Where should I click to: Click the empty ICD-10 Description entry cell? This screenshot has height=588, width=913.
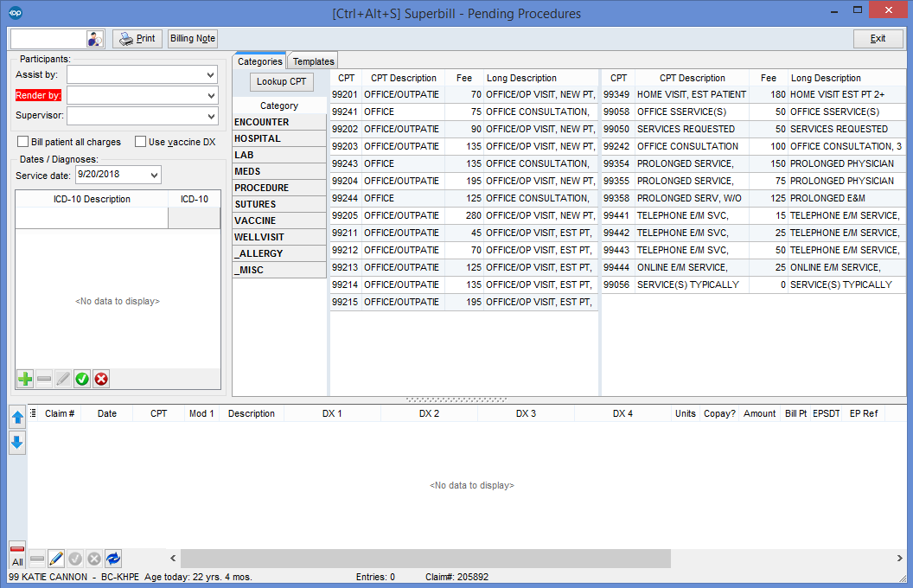[92, 218]
